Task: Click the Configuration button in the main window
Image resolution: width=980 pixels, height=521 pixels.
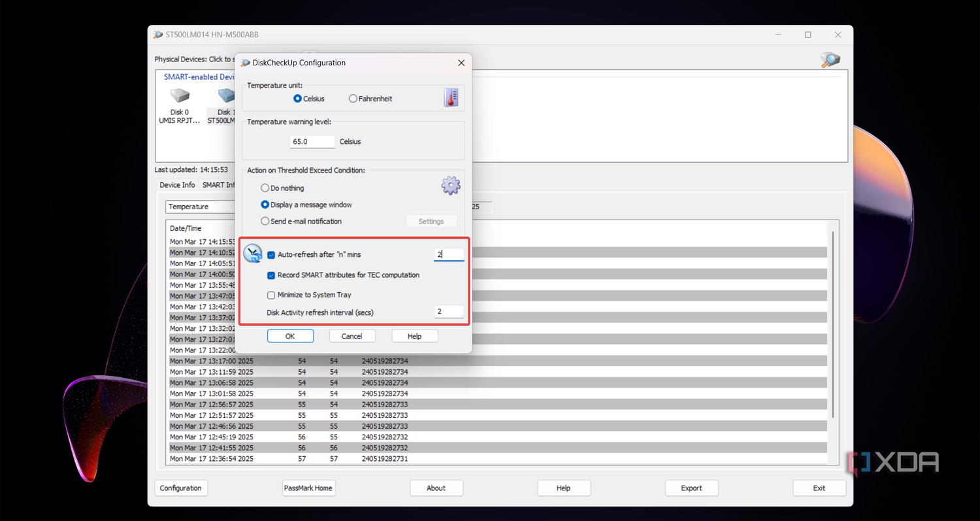Action: [x=181, y=488]
